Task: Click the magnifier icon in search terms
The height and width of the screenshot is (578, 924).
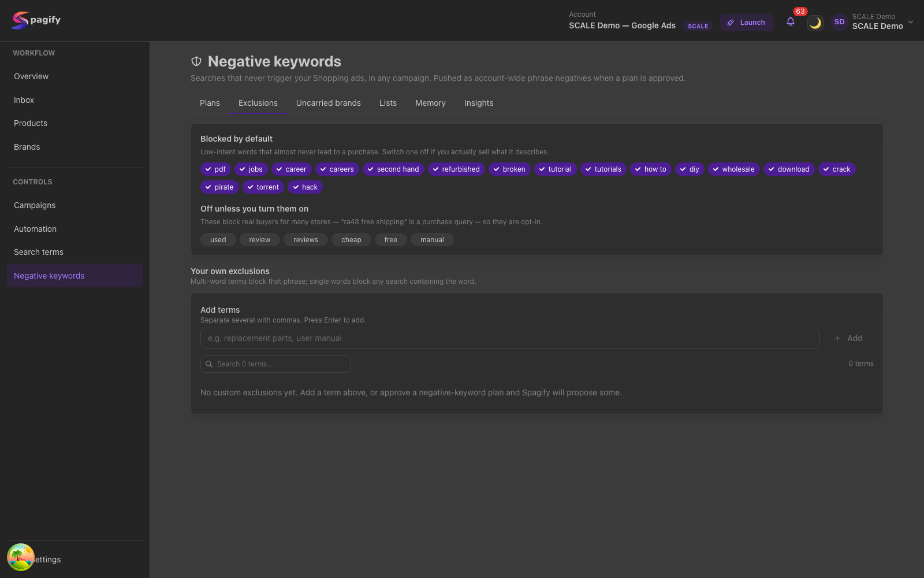Action: [x=209, y=364]
